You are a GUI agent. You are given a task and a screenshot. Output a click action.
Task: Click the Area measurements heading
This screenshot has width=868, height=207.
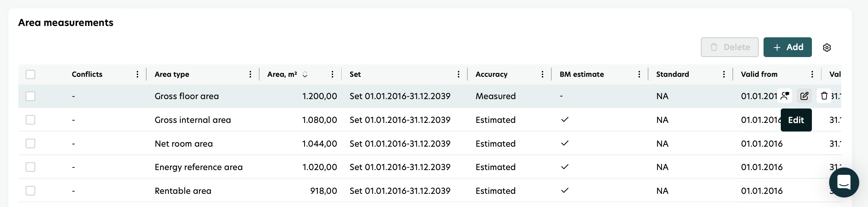66,23
